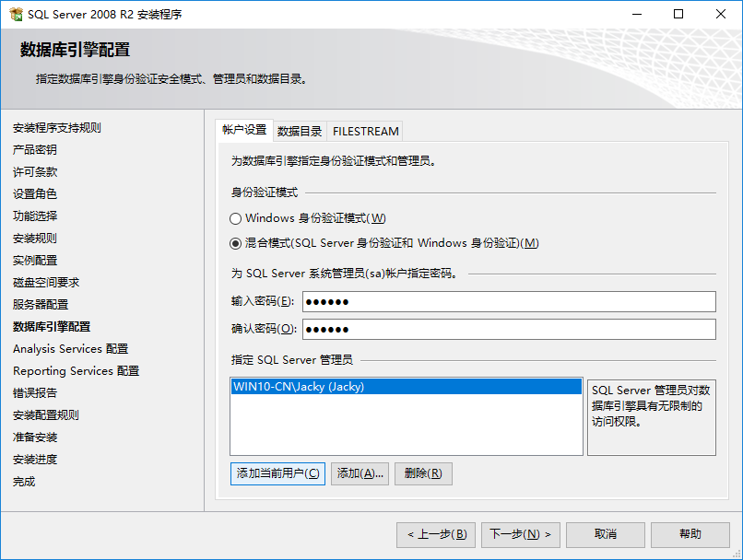Click the 输入密码 password field

[x=509, y=301]
